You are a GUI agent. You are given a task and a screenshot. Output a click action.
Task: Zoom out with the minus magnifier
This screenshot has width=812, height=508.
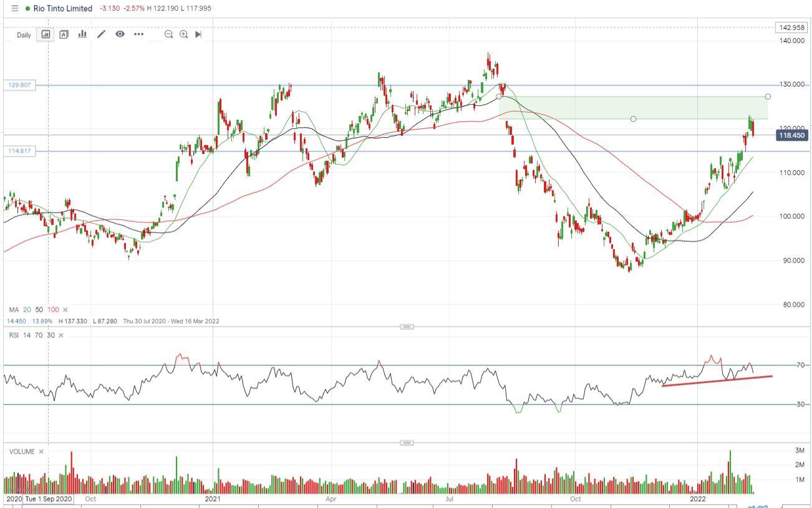[168, 34]
